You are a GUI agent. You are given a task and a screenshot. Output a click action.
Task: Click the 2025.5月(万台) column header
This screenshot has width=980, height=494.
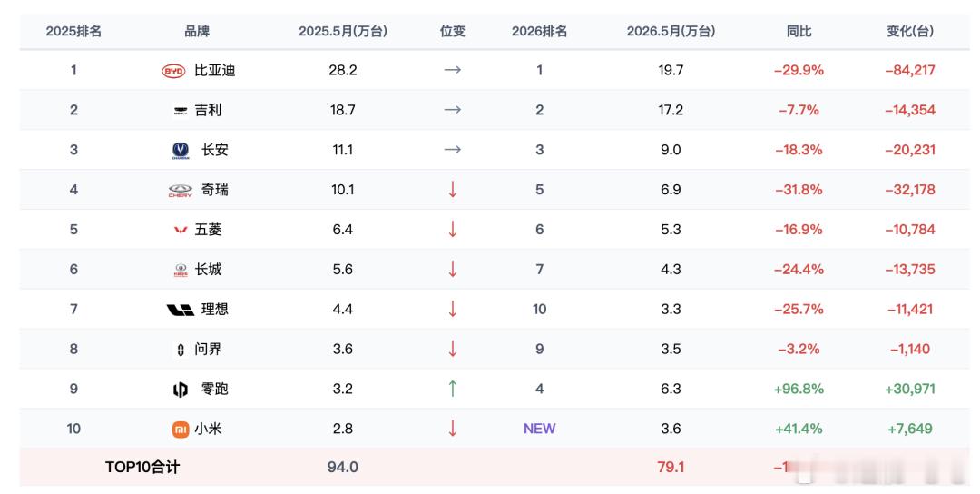tap(342, 31)
